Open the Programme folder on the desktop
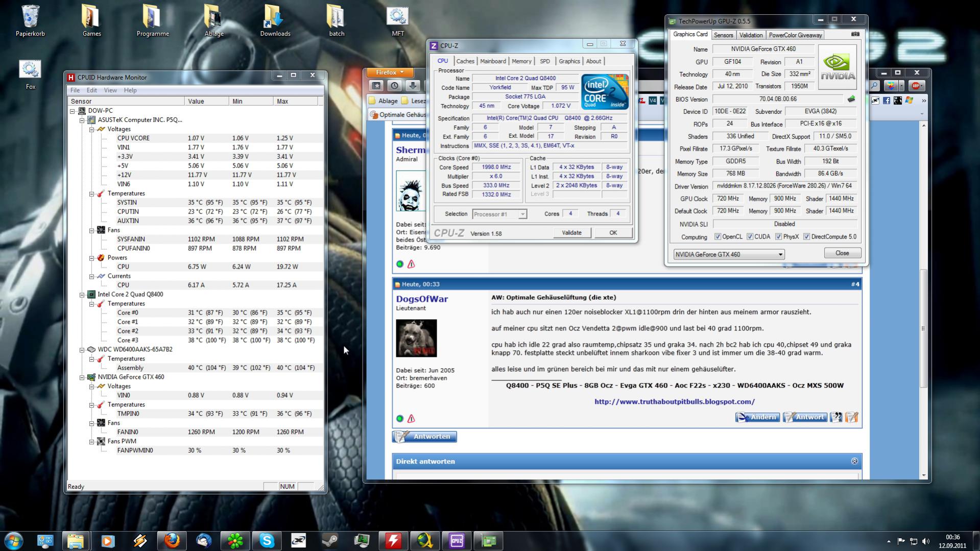Viewport: 980px width, 551px height. (x=153, y=20)
